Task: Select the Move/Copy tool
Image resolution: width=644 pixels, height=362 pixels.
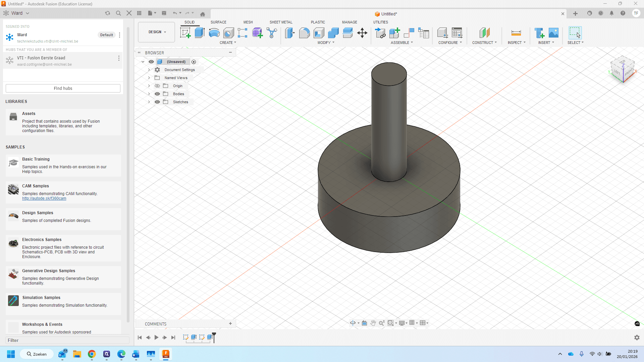Action: tap(362, 33)
